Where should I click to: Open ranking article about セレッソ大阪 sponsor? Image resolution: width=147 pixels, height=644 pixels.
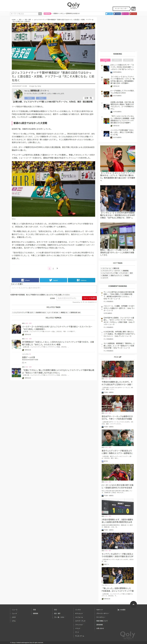(x=122, y=67)
